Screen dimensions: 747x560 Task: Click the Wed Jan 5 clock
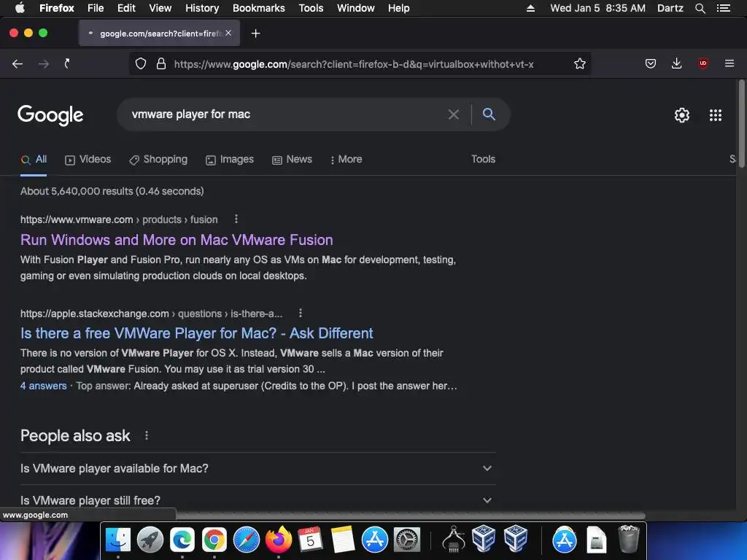(597, 8)
